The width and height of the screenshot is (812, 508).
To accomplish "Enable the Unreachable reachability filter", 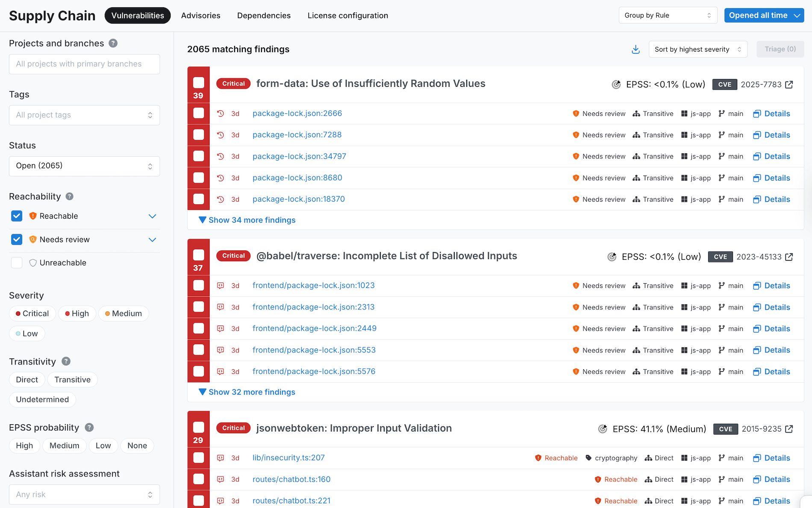I will [x=16, y=262].
